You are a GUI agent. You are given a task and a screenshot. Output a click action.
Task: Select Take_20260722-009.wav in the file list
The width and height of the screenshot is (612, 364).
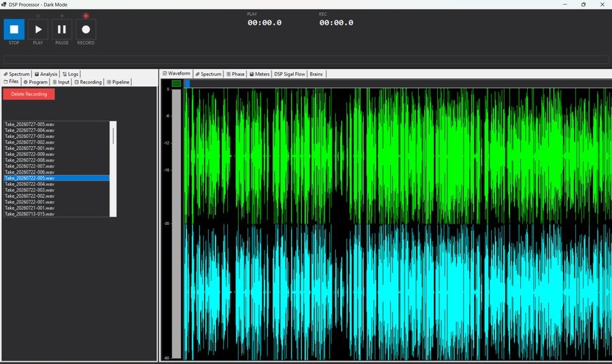click(x=56, y=154)
